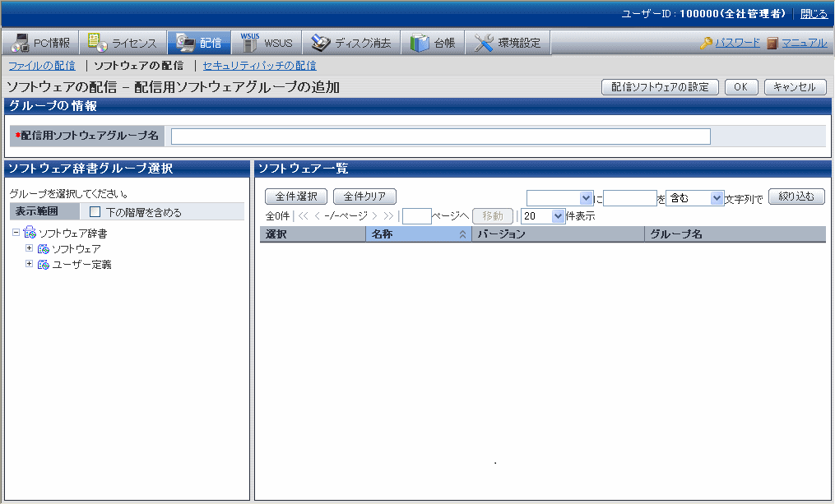Click 閉じる link at top right

point(814,14)
